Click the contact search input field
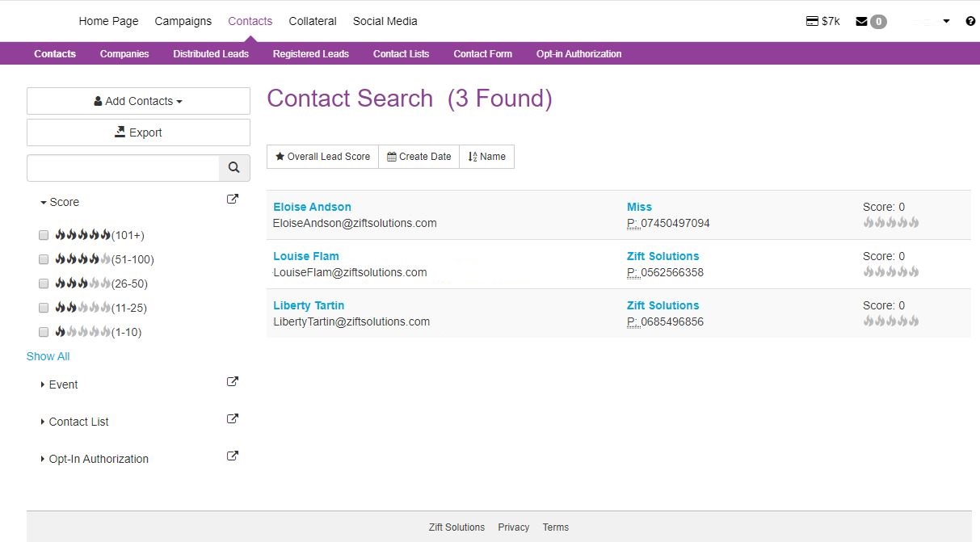The height and width of the screenshot is (542, 980). click(121, 167)
